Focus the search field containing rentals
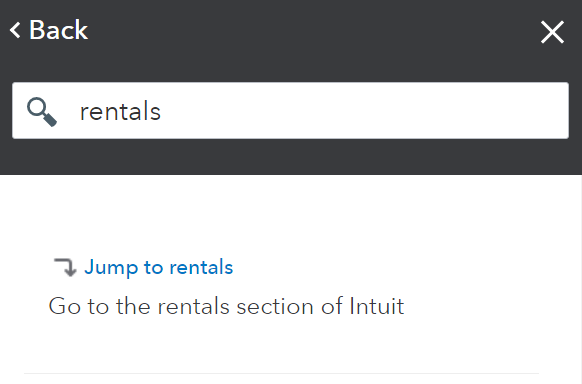 point(290,111)
